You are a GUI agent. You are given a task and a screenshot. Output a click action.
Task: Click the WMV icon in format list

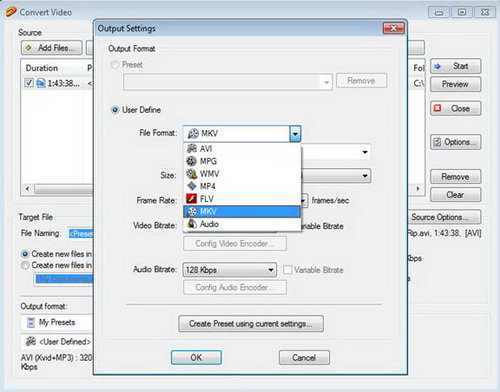pos(191,174)
